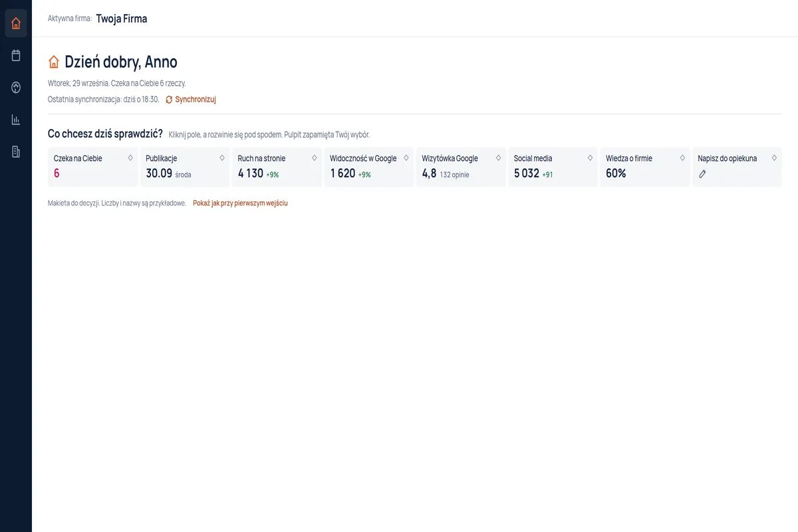Open the home icon in the sidebar
This screenshot has width=798, height=532.
point(16,23)
